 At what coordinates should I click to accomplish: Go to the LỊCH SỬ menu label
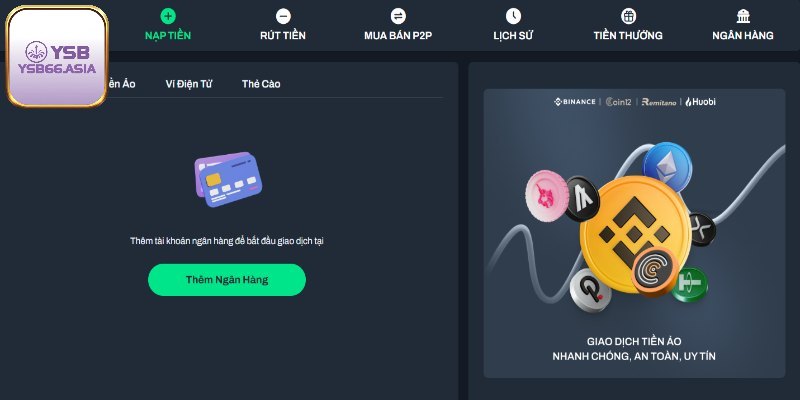click(513, 36)
